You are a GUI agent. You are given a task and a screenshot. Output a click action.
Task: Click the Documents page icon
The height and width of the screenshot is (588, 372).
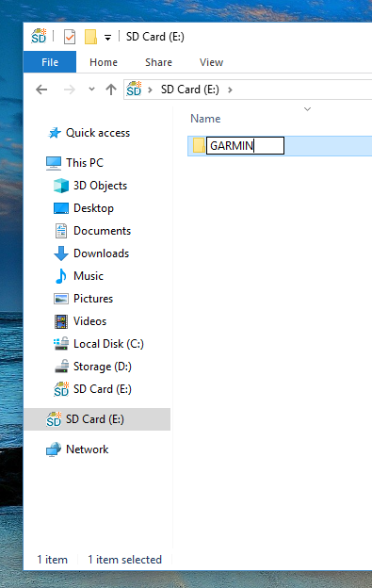[x=61, y=231]
